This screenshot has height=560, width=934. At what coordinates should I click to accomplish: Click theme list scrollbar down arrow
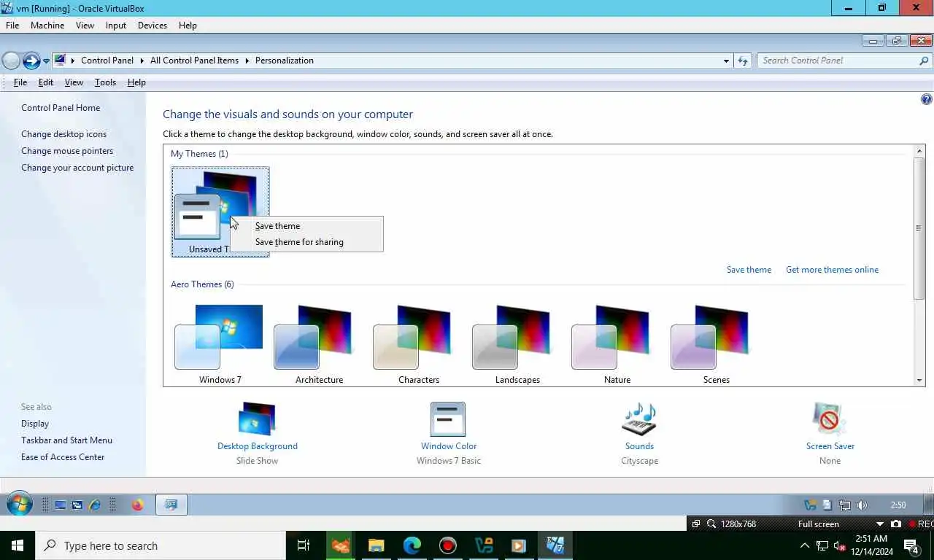(x=919, y=380)
